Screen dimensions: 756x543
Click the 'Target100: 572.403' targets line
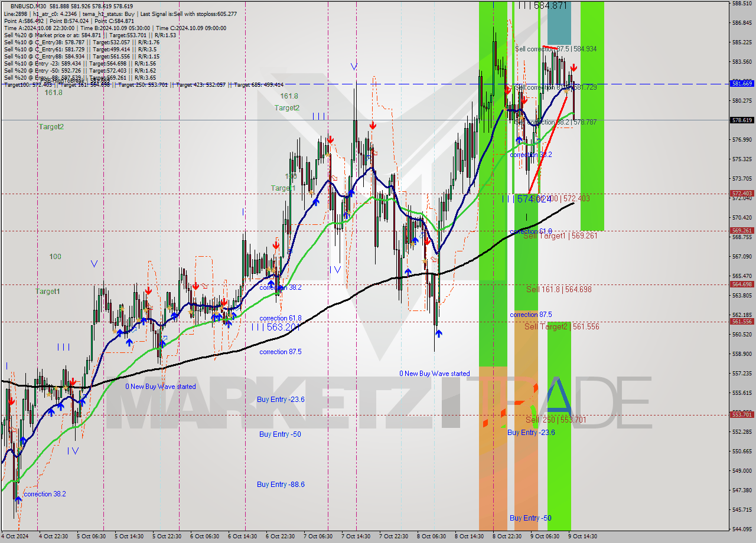pos(144,85)
